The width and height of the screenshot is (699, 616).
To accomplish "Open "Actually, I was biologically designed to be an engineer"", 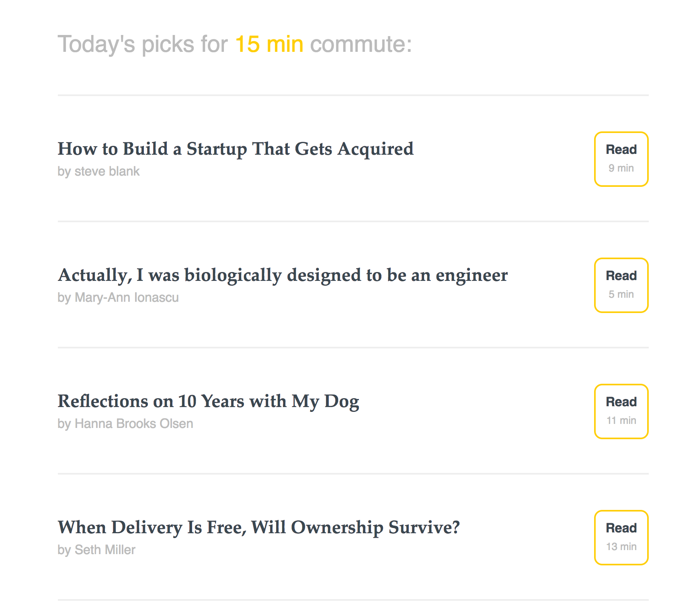I will (x=283, y=275).
